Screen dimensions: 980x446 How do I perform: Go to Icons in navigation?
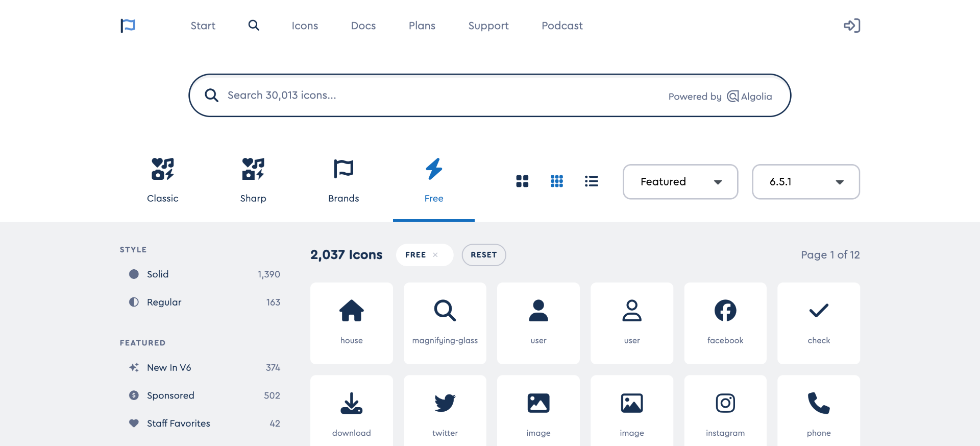[x=305, y=26]
